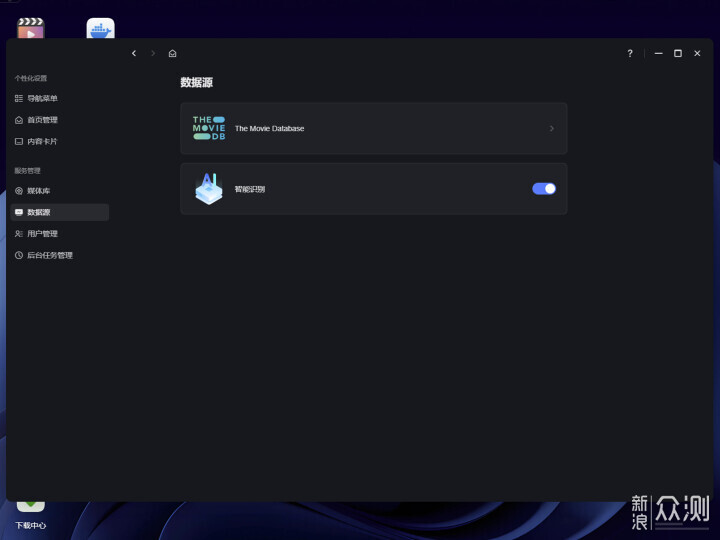This screenshot has width=720, height=540.
Task: Open 首页管理 section
Action: pyautogui.click(x=60, y=120)
